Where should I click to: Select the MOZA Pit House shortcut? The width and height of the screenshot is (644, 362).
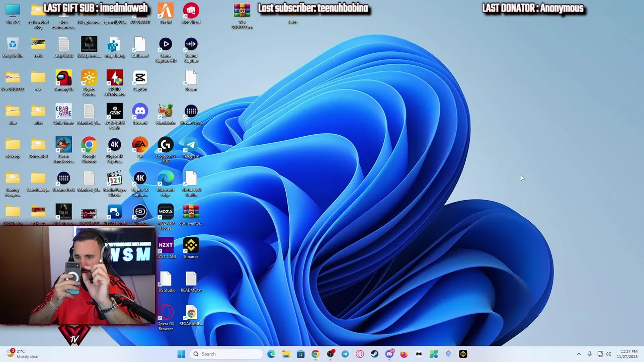tap(166, 217)
